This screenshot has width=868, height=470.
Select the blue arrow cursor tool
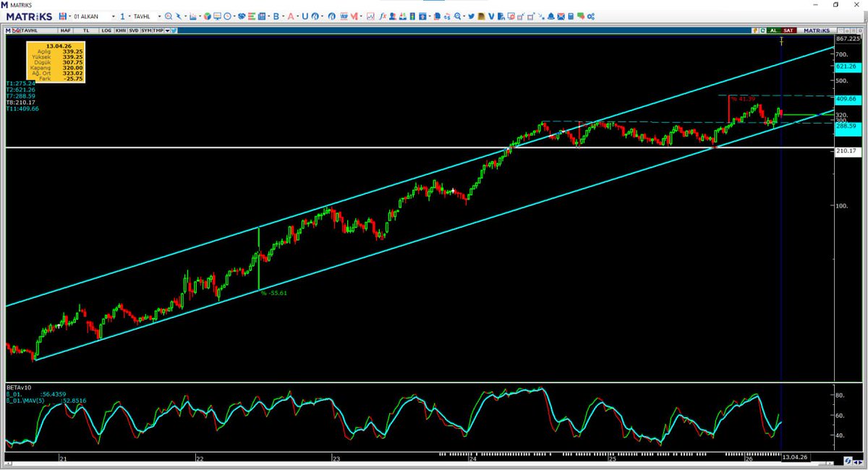(179, 16)
